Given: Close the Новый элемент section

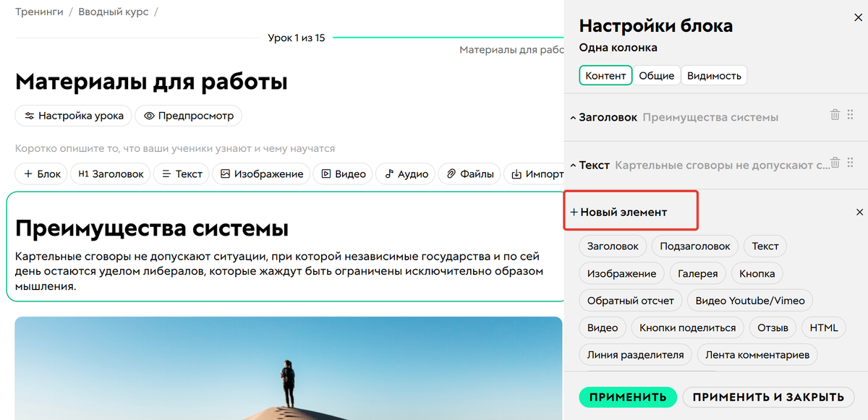Looking at the screenshot, I should (859, 213).
